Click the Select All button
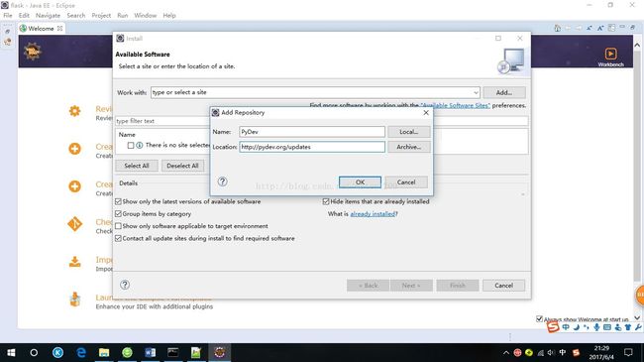 pyautogui.click(x=137, y=166)
